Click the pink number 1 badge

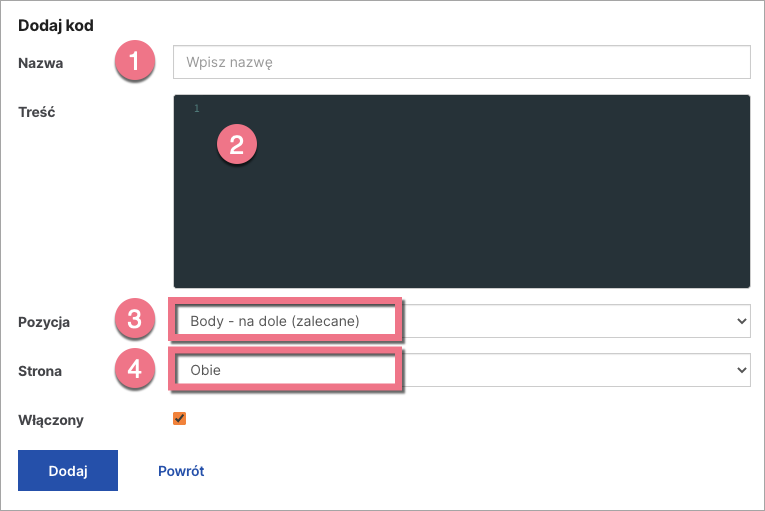click(x=136, y=61)
